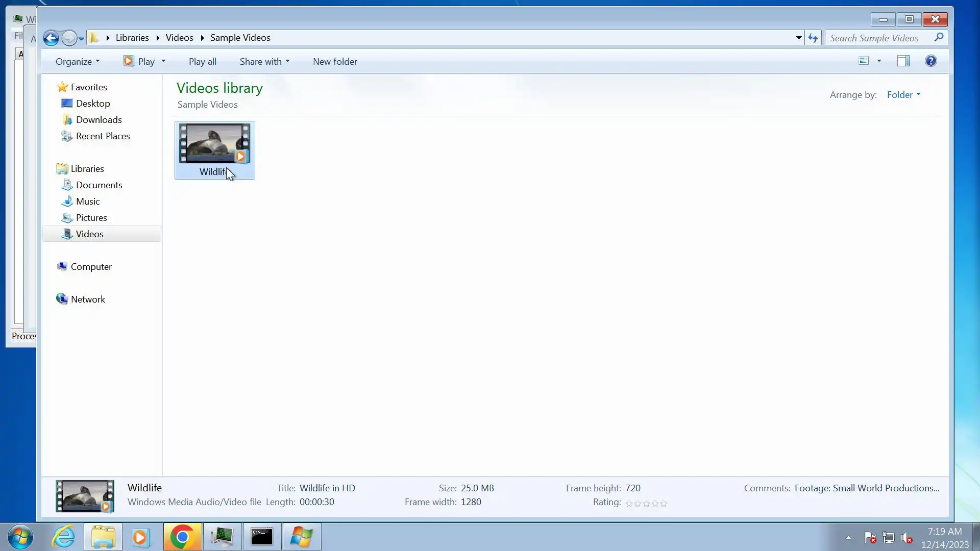Open the Arrange by Folder dropdown
This screenshot has width=980, height=551.
pyautogui.click(x=903, y=95)
